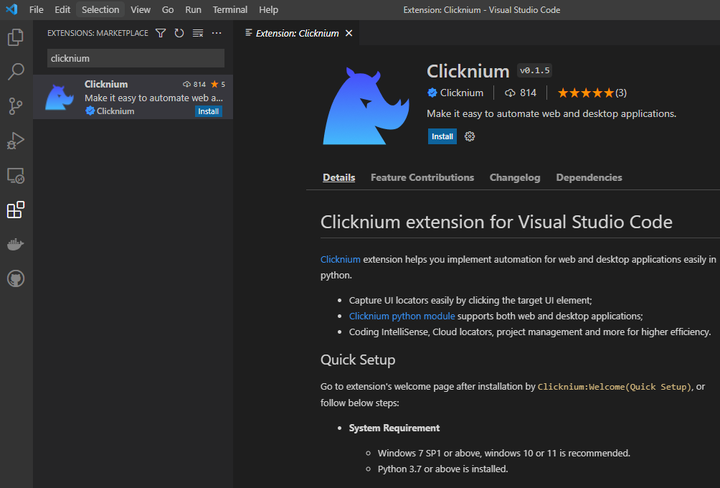Open the extensions panel more actions menu
The width and height of the screenshot is (720, 488).
pyautogui.click(x=216, y=33)
